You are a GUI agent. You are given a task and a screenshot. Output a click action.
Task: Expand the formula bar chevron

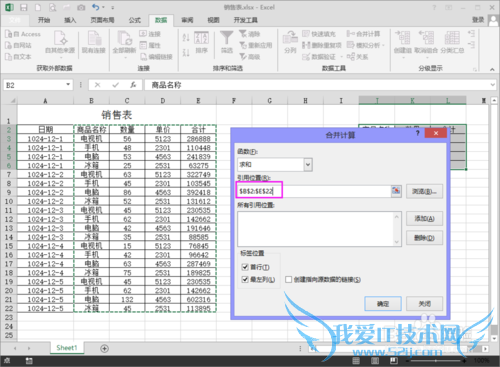[x=493, y=85]
